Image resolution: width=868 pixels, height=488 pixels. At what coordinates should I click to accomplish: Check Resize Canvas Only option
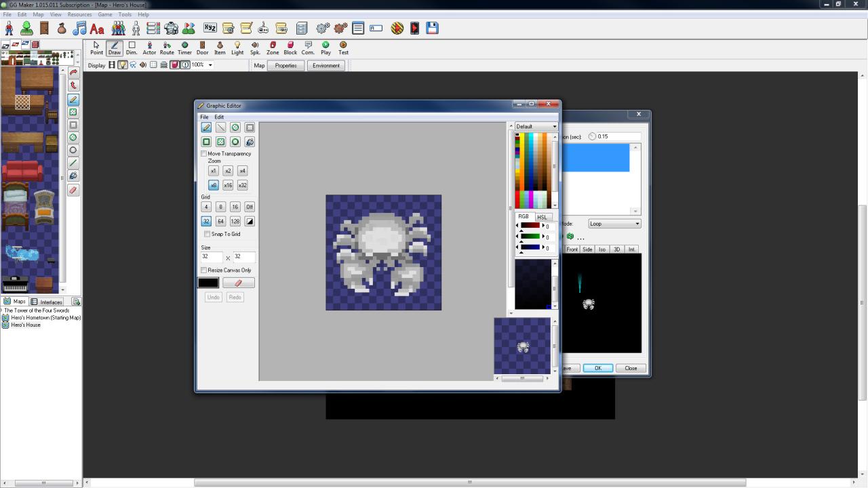[x=203, y=270]
